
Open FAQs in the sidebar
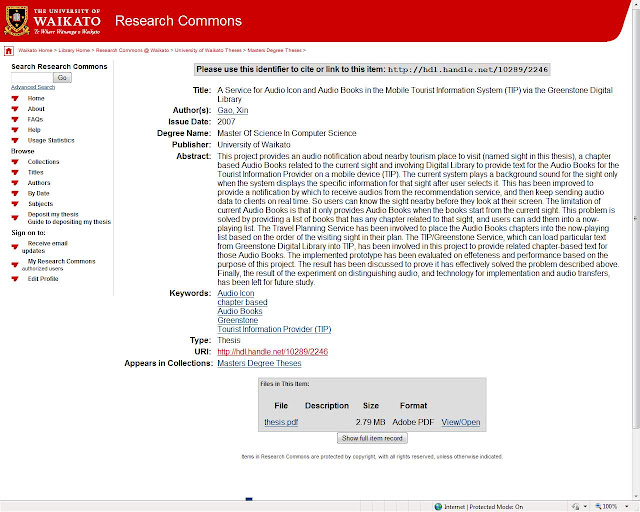[x=35, y=120]
